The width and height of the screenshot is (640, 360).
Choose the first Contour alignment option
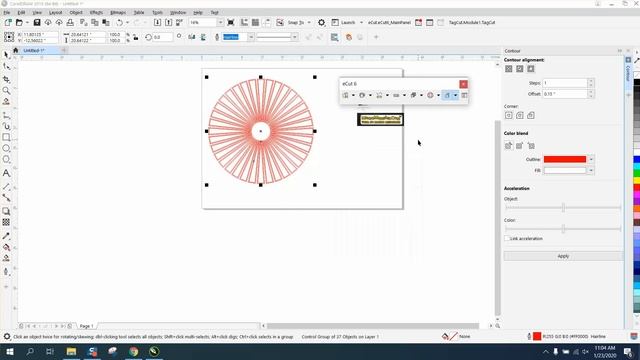click(x=509, y=69)
